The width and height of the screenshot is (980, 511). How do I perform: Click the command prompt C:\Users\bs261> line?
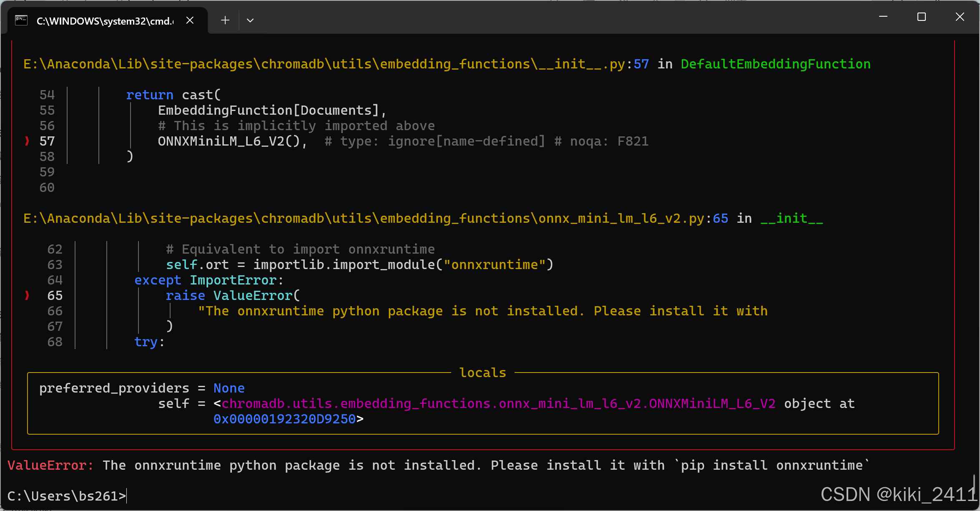coord(67,496)
